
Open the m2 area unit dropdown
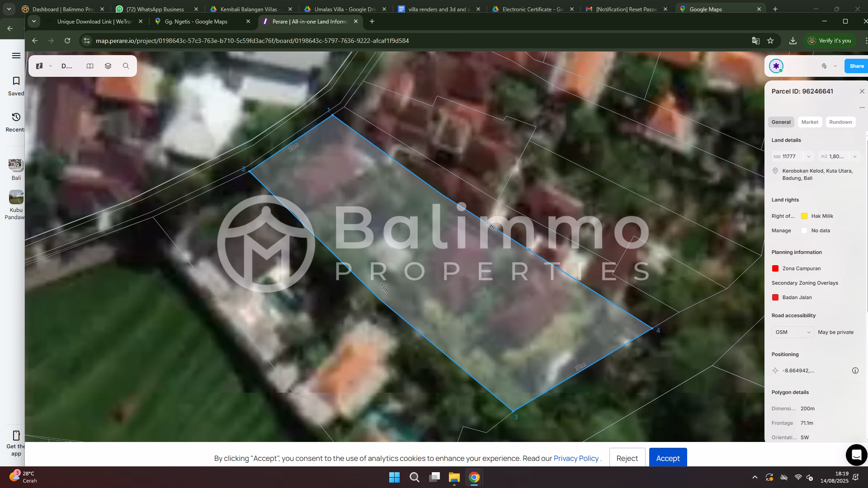tap(854, 156)
